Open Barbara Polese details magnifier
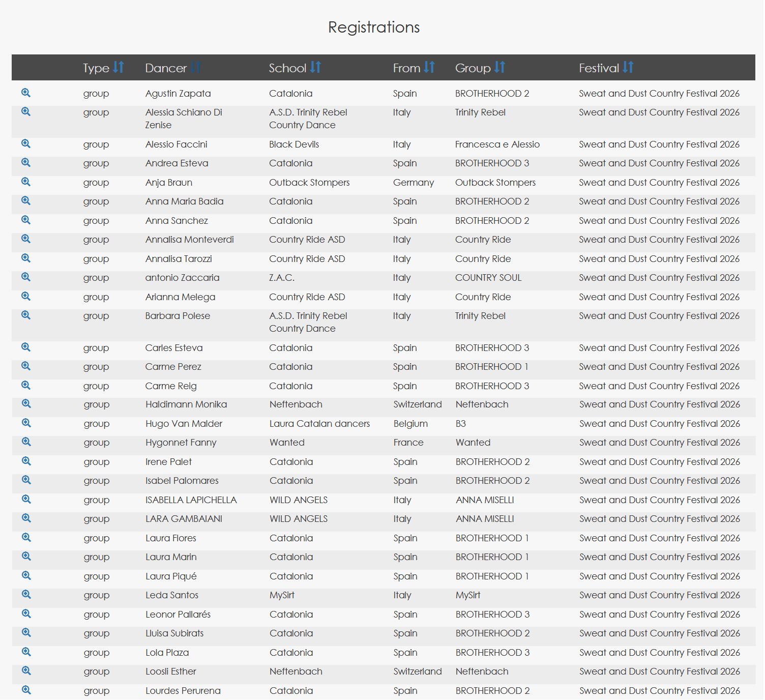The height and width of the screenshot is (700, 765). pos(26,315)
